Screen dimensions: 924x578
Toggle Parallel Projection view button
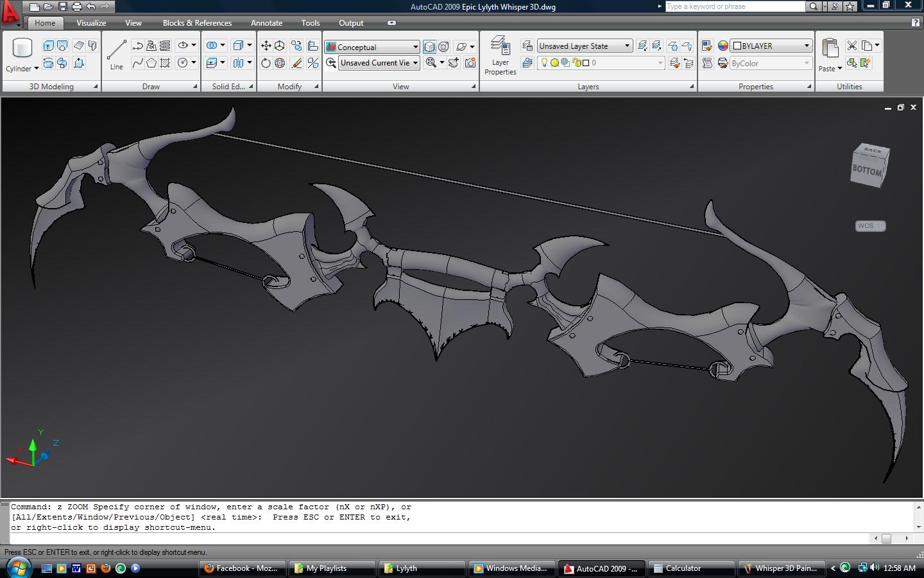click(x=429, y=47)
